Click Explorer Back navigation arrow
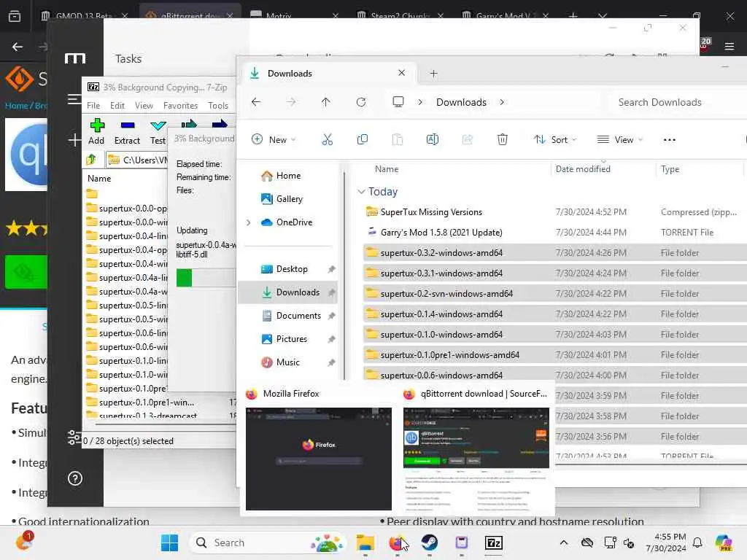 click(x=256, y=102)
